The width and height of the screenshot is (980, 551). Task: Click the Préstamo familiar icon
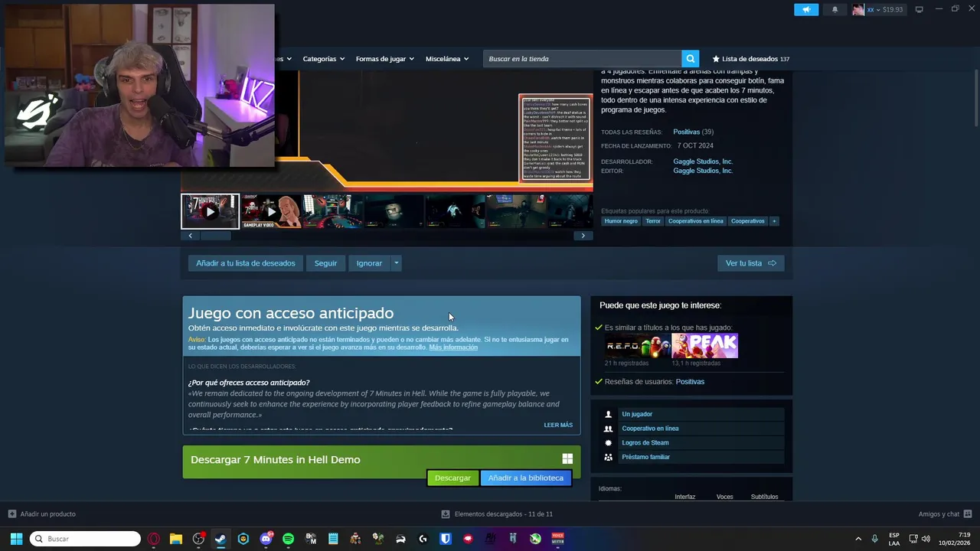tap(609, 457)
